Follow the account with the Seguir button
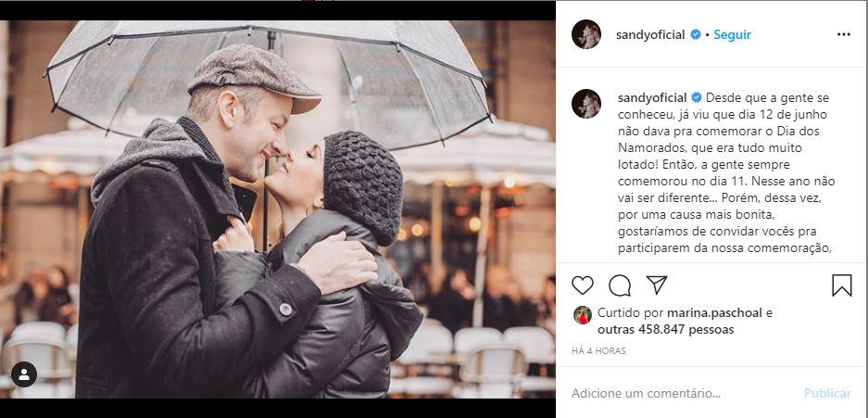Image resolution: width=868 pixels, height=418 pixels. 732,34
